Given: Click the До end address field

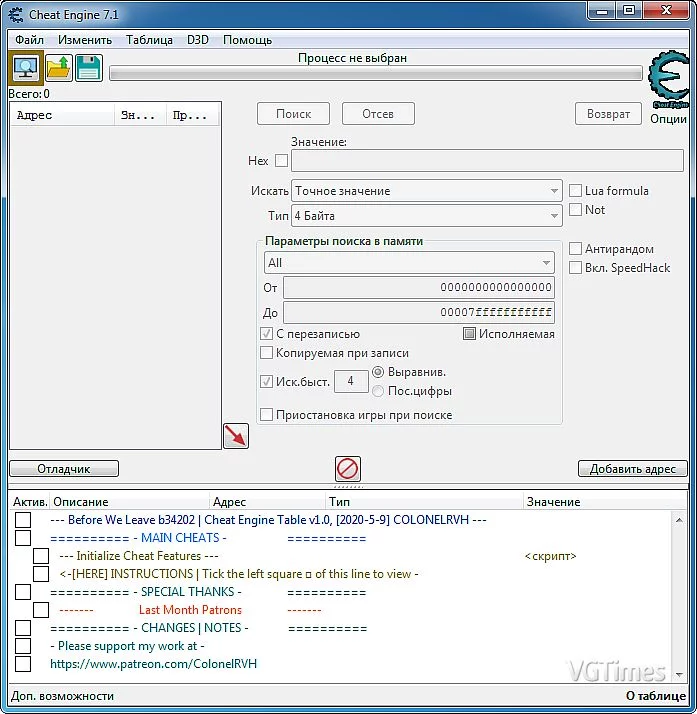Looking at the screenshot, I should [419, 312].
